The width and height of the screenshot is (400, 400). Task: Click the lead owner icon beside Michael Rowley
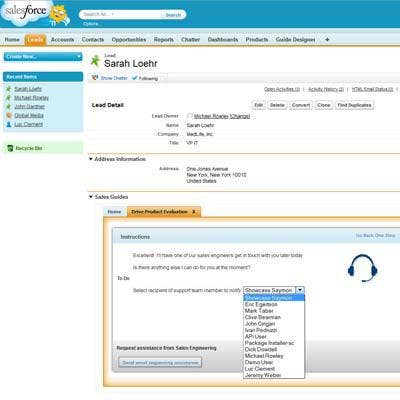pyautogui.click(x=190, y=116)
